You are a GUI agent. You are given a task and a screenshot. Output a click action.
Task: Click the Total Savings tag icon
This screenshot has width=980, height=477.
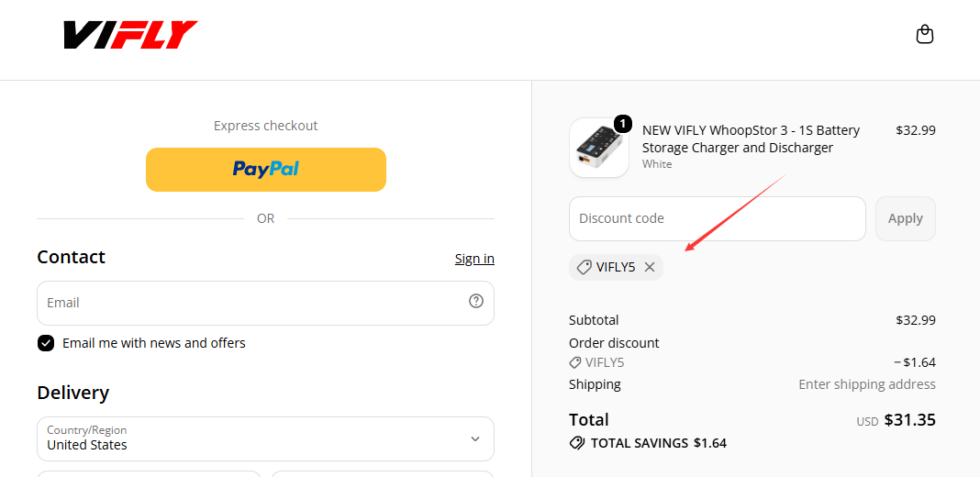pyautogui.click(x=577, y=443)
